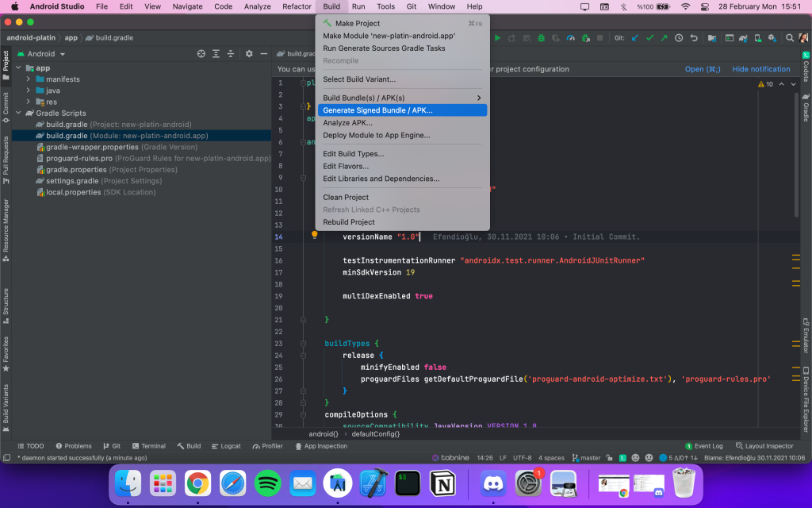The image size is (812, 508).
Task: Expand the java folder
Action: pos(29,90)
